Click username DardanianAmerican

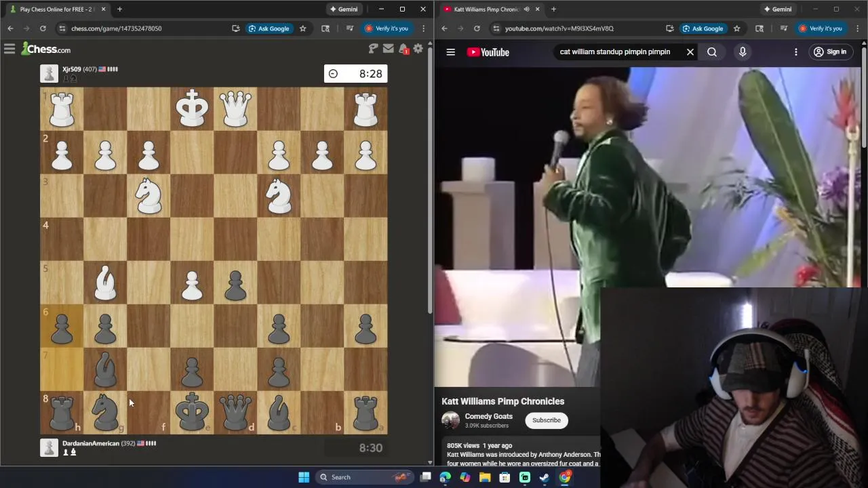(x=91, y=443)
